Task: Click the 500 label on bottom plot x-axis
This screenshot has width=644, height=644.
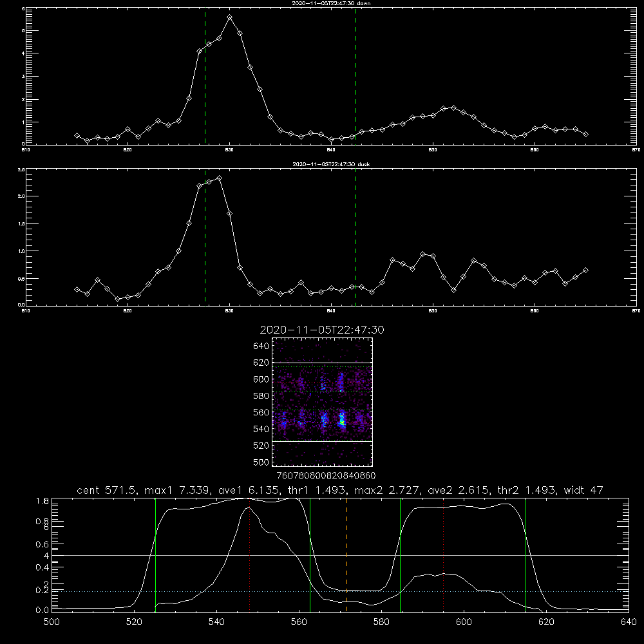Action: [x=52, y=622]
